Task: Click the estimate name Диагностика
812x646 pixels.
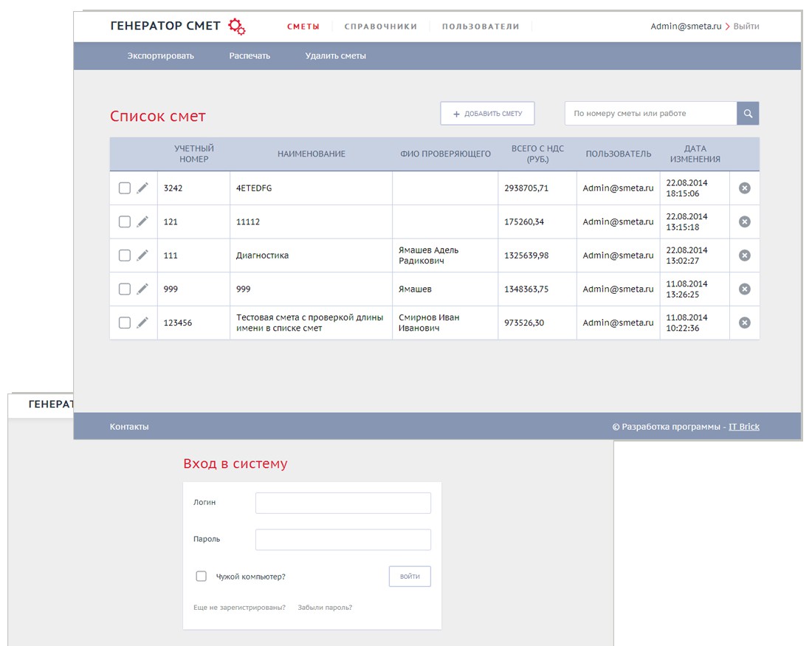Action: click(262, 255)
